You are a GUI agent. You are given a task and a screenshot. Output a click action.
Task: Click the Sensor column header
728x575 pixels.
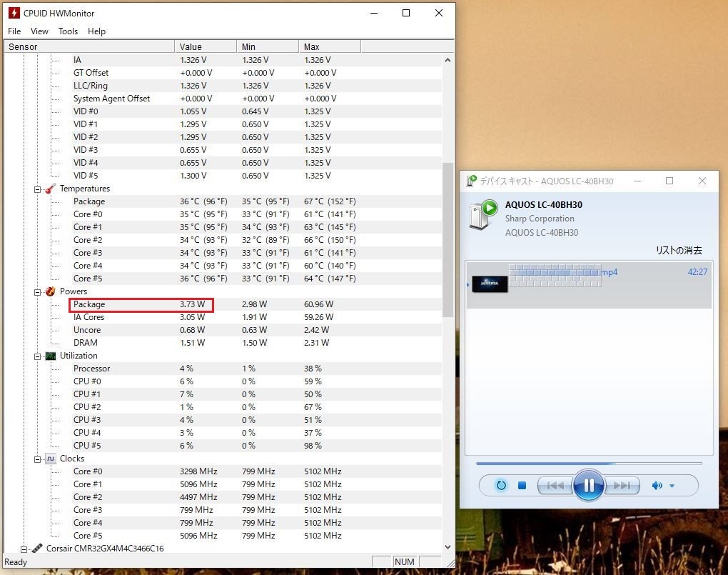coord(89,46)
